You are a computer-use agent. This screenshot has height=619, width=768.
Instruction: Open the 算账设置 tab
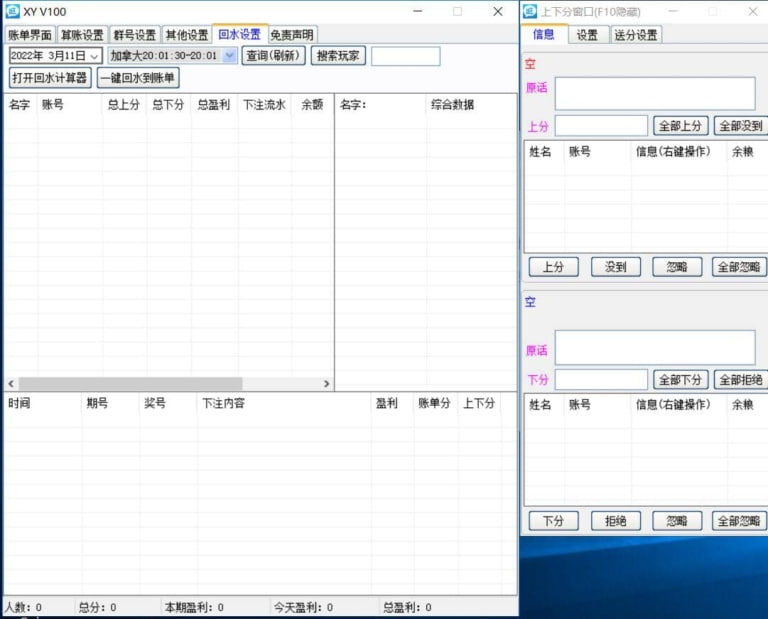tap(82, 35)
